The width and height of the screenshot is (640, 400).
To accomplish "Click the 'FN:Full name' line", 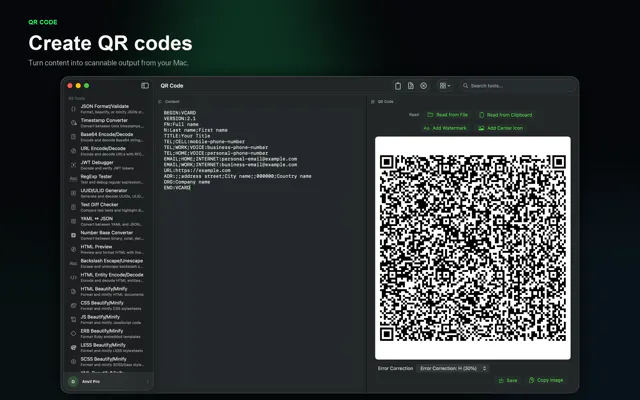I will pos(181,124).
